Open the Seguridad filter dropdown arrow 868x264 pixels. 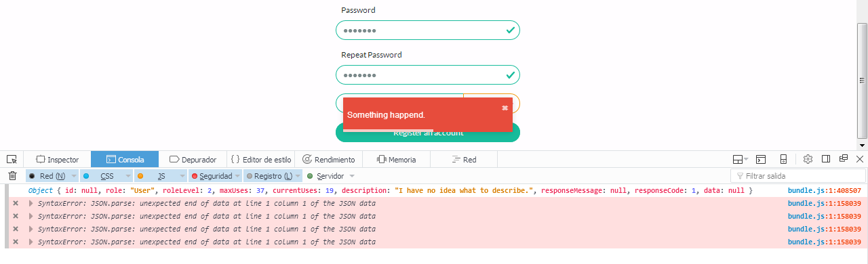(x=237, y=176)
